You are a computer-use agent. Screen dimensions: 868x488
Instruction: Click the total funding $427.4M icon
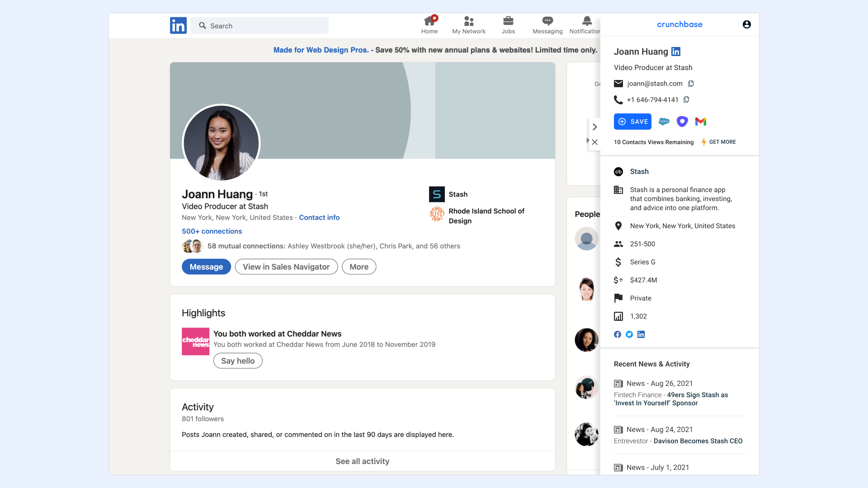coord(618,280)
